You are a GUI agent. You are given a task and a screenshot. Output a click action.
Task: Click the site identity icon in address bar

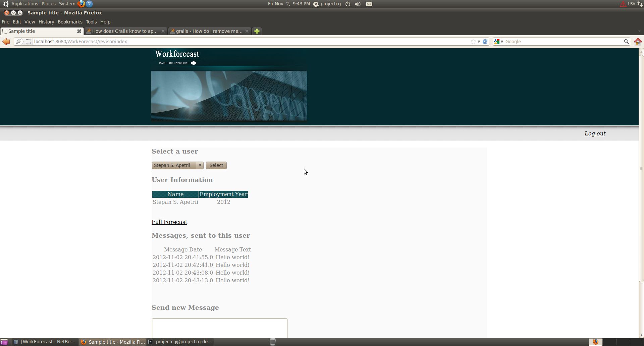(x=29, y=42)
